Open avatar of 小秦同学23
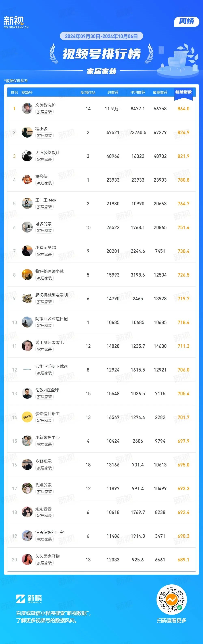203x644 pixels. [x=27, y=251]
